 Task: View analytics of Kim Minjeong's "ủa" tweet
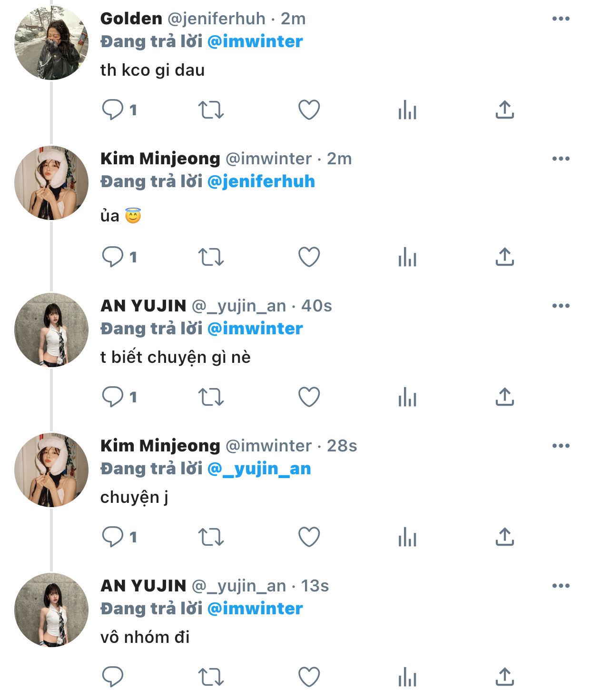pyautogui.click(x=407, y=257)
